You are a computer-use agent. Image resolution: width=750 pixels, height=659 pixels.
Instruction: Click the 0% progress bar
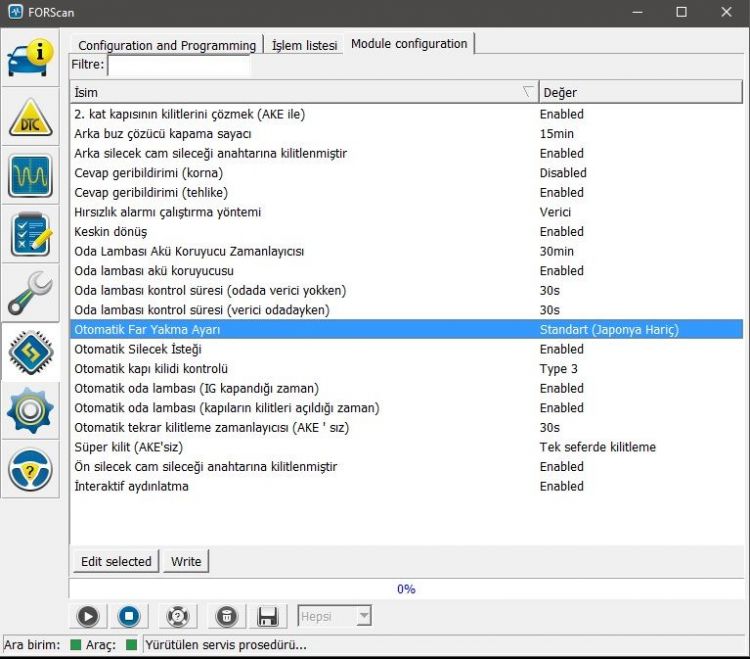coord(406,589)
